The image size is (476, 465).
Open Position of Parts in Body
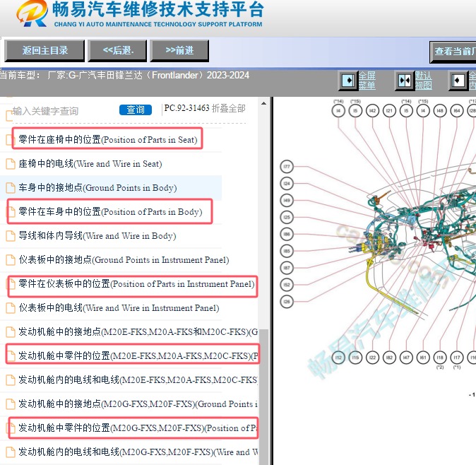pyautogui.click(x=109, y=212)
